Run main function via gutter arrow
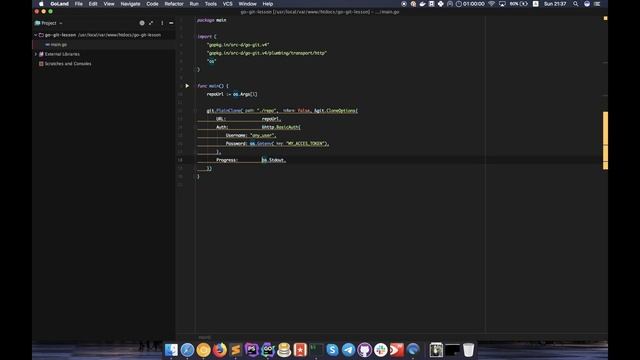 [x=187, y=86]
